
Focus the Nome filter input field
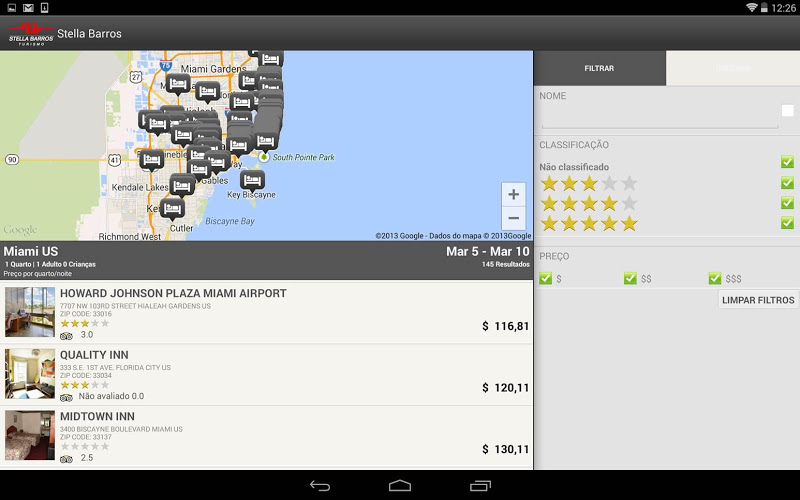660,118
